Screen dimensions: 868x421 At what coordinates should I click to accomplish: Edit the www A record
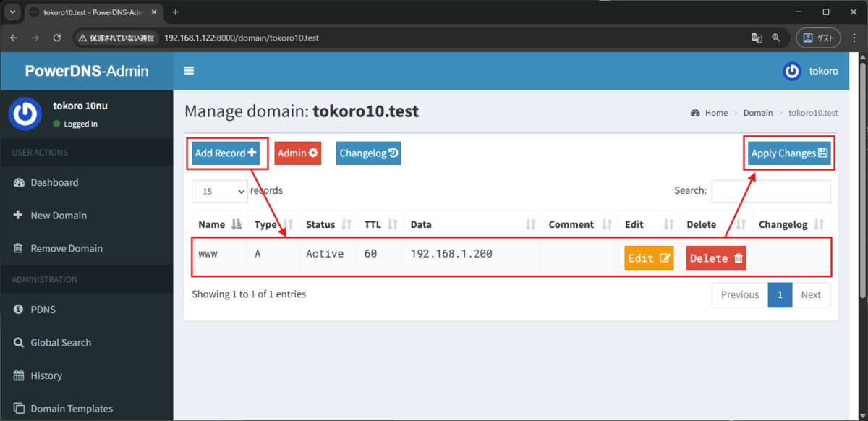point(649,258)
